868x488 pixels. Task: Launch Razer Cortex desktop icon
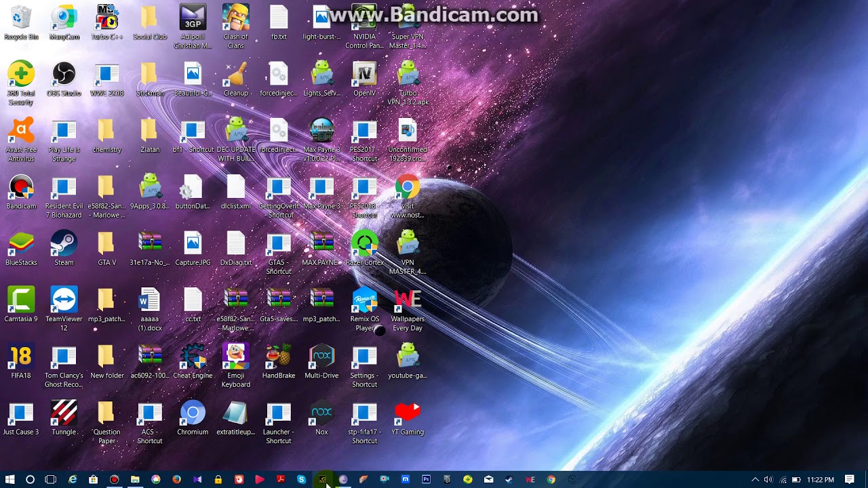coord(364,249)
